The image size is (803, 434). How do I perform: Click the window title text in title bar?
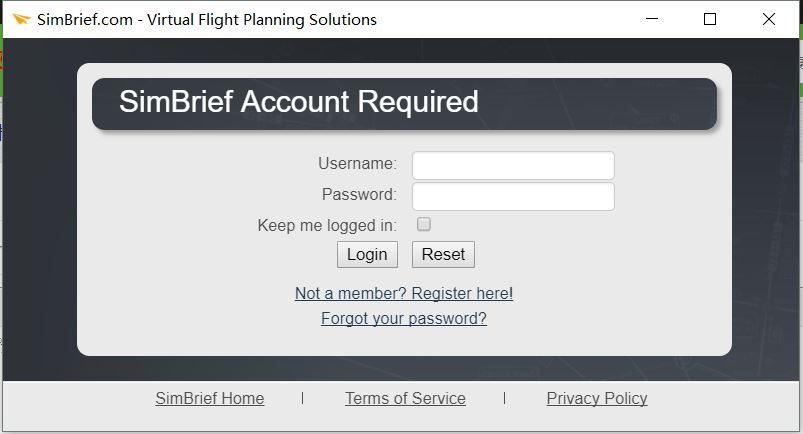(x=207, y=19)
